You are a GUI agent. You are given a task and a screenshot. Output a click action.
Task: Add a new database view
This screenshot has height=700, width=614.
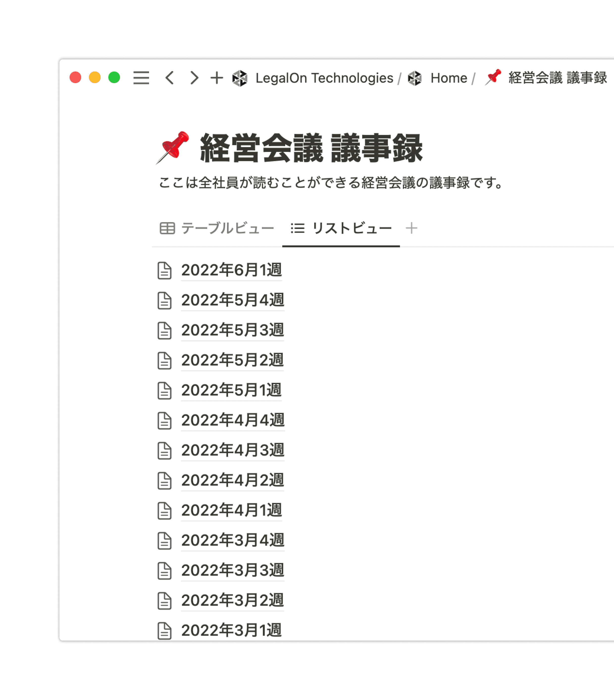(x=411, y=228)
